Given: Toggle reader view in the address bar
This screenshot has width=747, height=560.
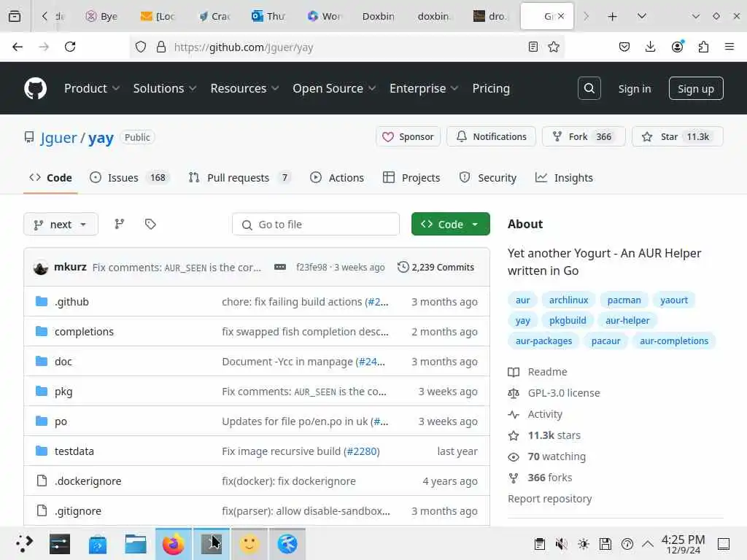Looking at the screenshot, I should (533, 47).
